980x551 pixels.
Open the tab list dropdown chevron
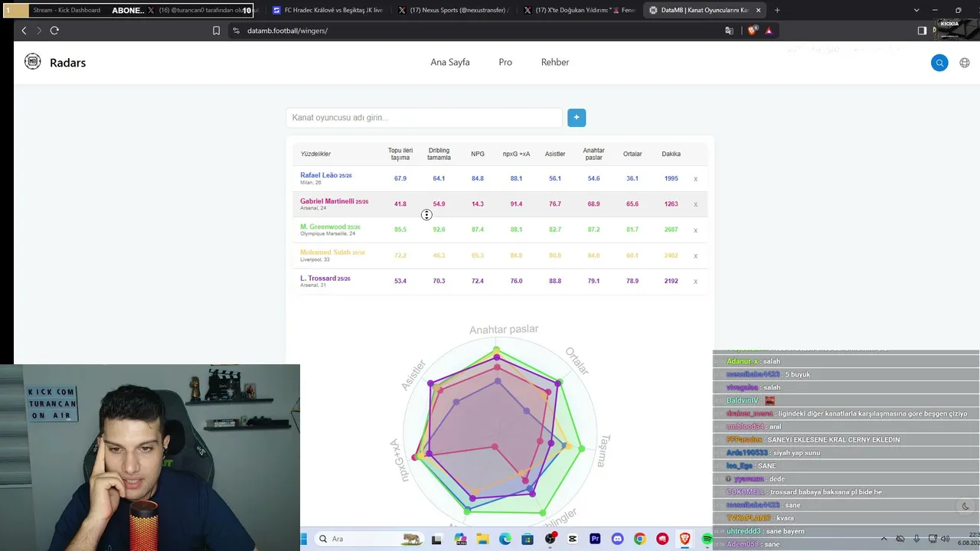point(916,10)
